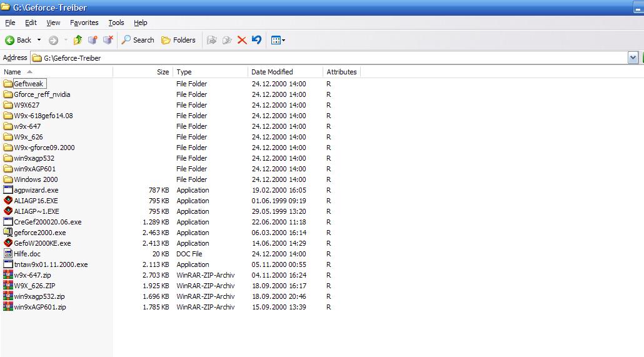The width and height of the screenshot is (644, 357).
Task: Open the Edit menu
Action: click(x=31, y=23)
